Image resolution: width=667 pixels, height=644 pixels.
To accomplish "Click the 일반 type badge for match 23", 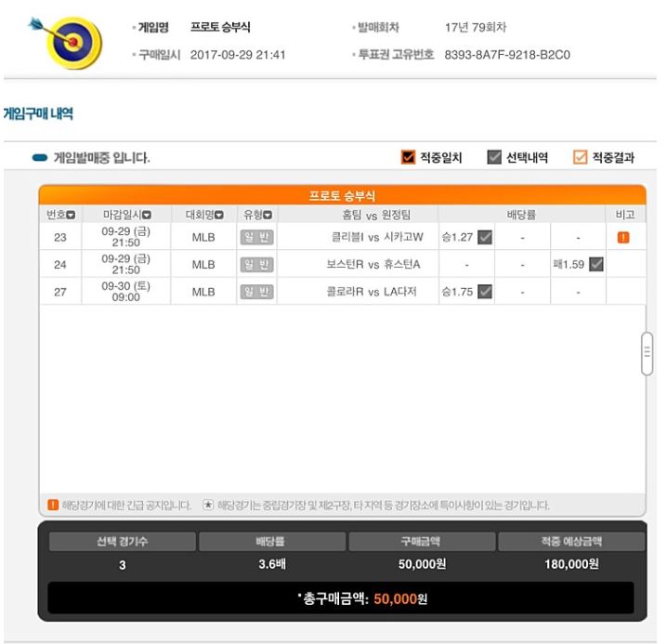I will (256, 237).
